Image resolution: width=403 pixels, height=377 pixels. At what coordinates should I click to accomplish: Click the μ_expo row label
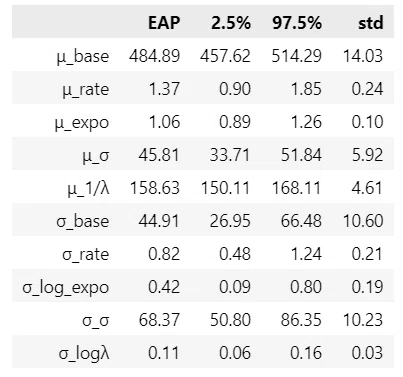tap(82, 123)
